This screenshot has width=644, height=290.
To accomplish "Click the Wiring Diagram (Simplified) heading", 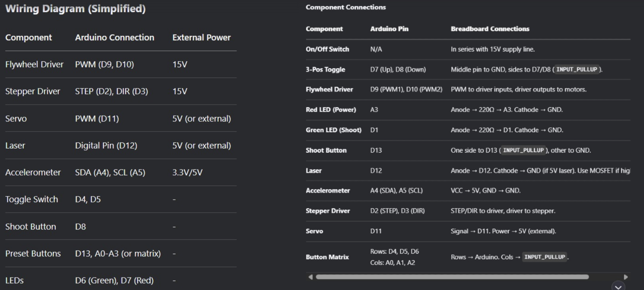I will click(x=76, y=9).
